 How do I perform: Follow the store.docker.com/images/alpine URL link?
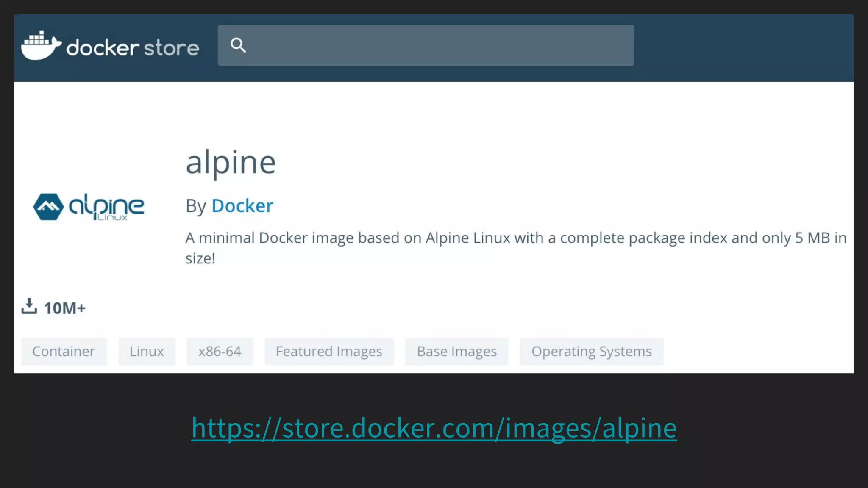click(x=434, y=428)
